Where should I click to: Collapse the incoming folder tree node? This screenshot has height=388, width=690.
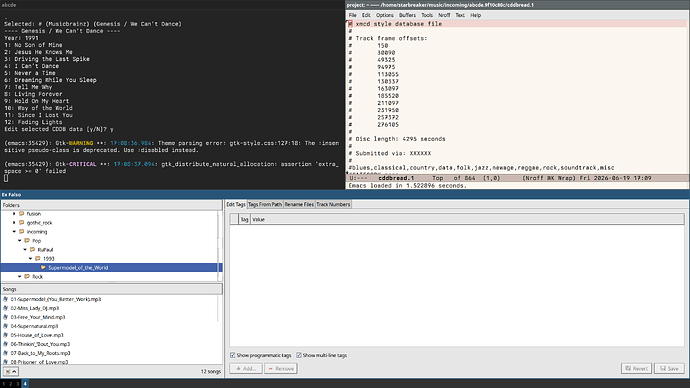click(x=14, y=231)
